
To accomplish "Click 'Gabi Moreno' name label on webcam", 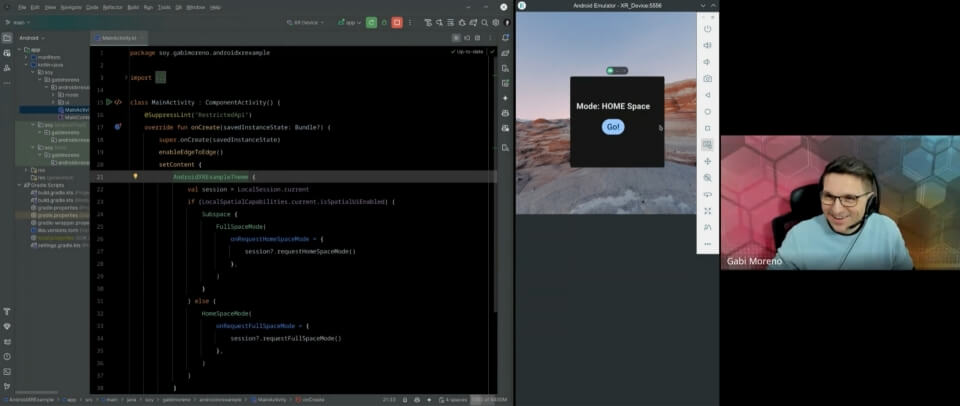I will point(754,261).
